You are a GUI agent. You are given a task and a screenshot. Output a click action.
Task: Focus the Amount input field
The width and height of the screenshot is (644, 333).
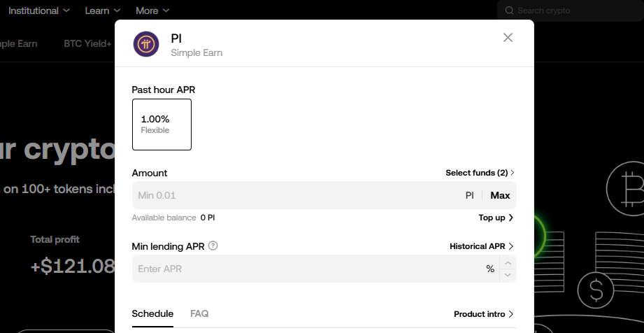[294, 195]
